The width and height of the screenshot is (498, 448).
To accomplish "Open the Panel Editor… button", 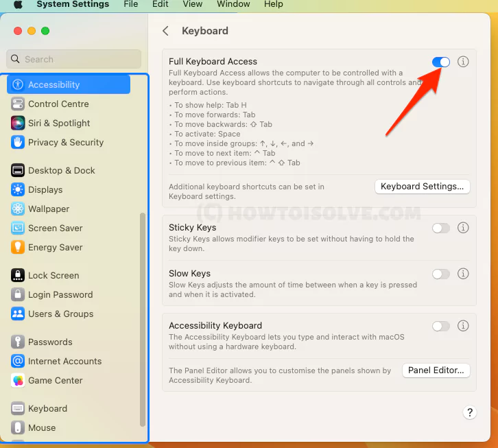I will click(x=436, y=370).
